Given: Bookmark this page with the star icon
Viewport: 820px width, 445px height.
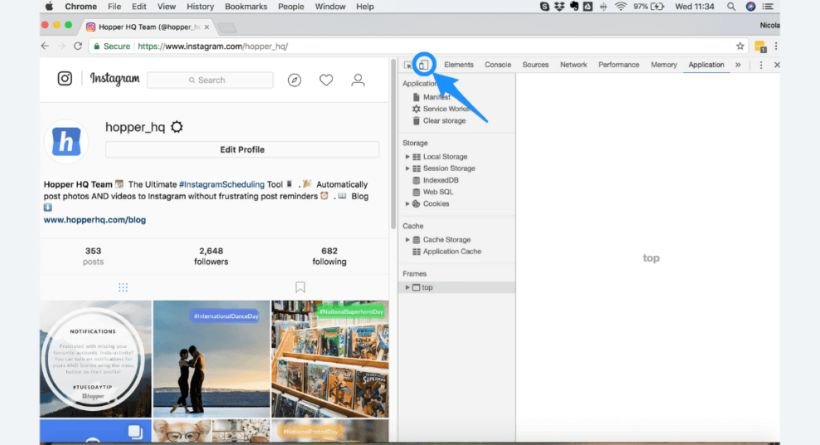Looking at the screenshot, I should point(740,46).
